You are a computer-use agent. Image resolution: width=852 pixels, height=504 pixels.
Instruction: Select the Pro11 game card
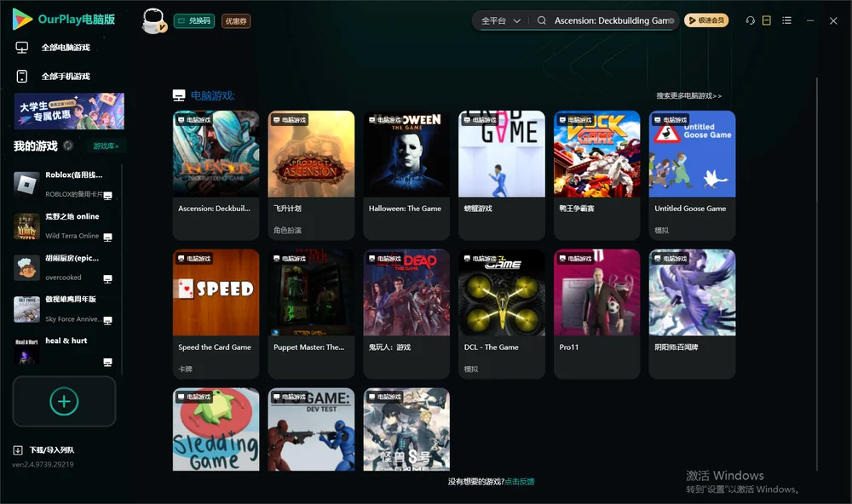(x=597, y=314)
